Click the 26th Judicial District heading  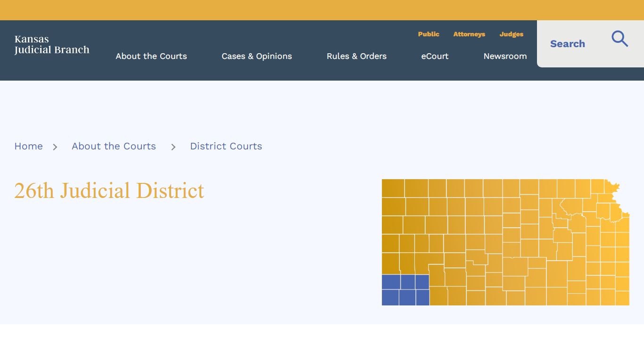tap(109, 190)
